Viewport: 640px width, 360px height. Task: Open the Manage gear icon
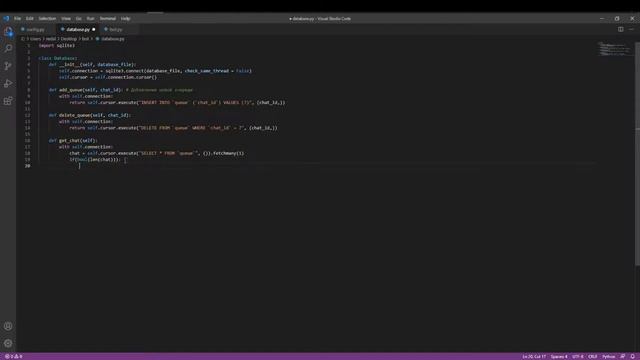pos(8,343)
